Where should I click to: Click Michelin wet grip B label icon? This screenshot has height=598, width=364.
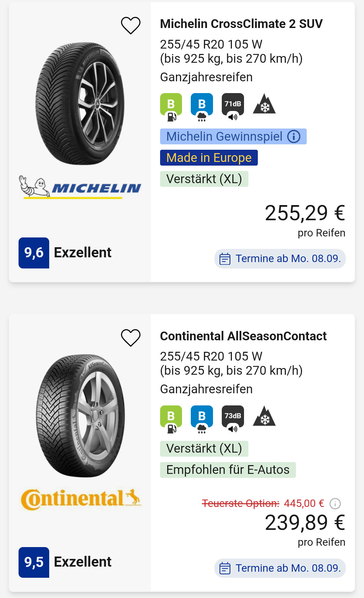click(x=202, y=107)
